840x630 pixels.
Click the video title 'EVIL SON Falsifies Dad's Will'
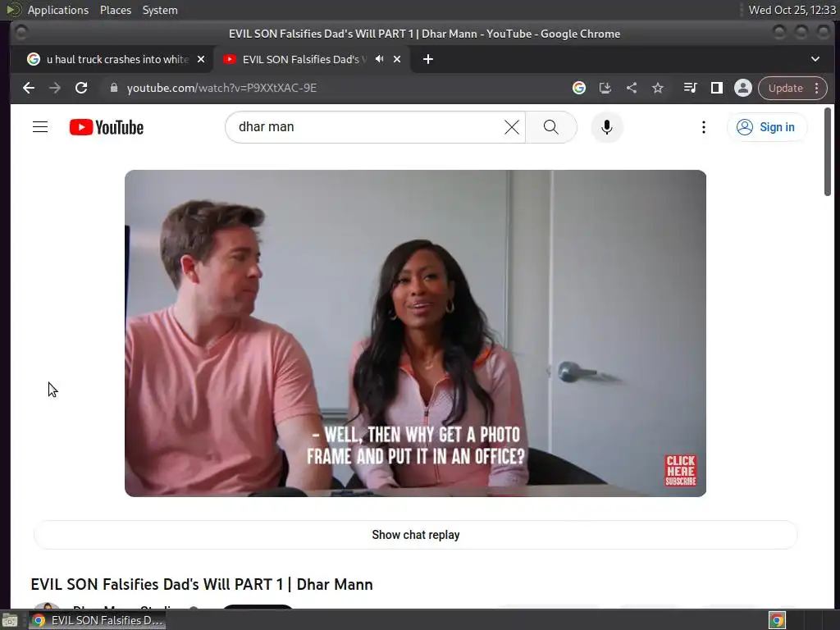click(202, 584)
